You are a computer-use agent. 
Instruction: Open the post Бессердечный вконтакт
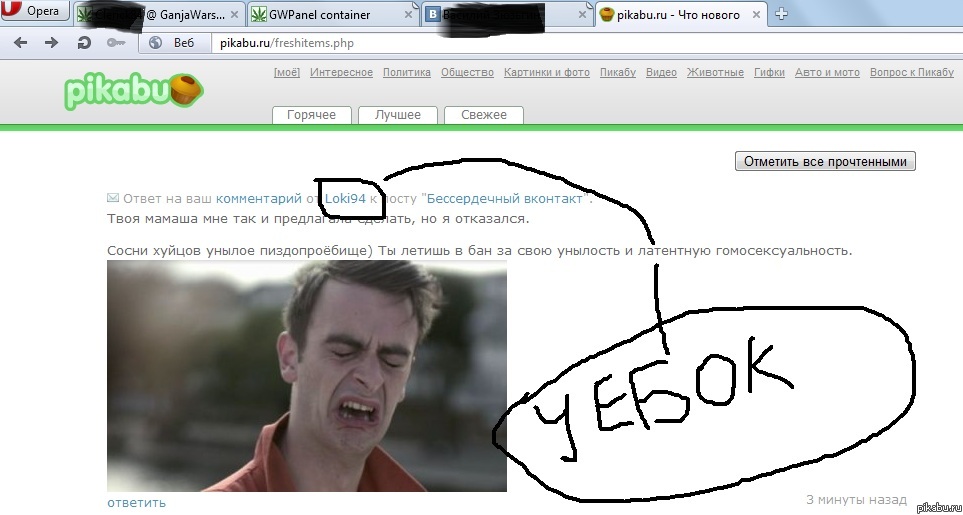coord(504,199)
